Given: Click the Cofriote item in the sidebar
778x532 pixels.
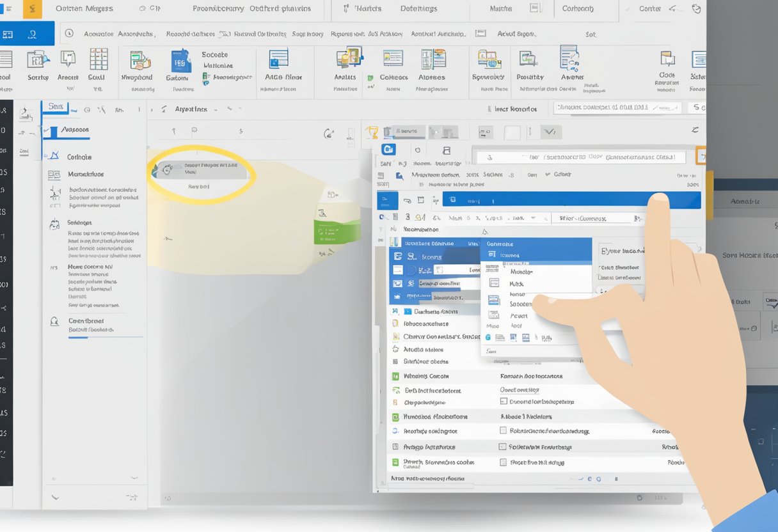Looking at the screenshot, I should [79, 157].
